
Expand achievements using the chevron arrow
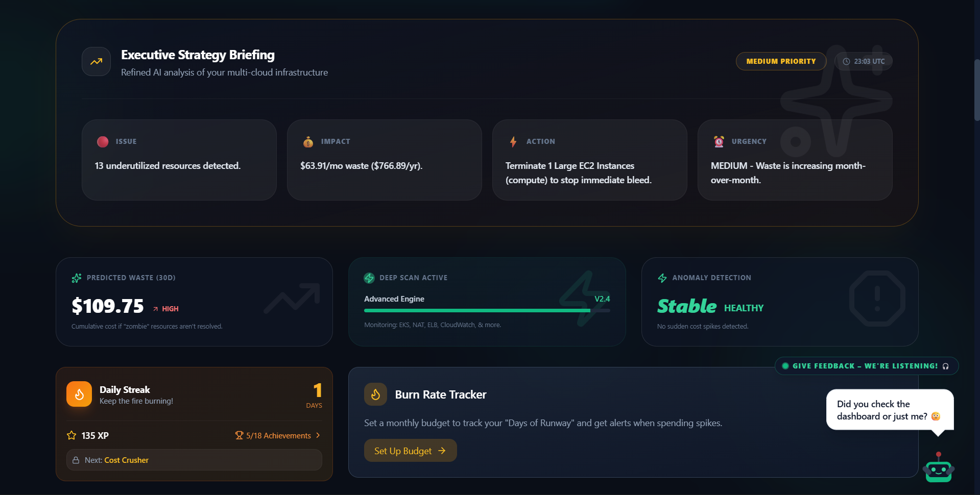(x=318, y=435)
